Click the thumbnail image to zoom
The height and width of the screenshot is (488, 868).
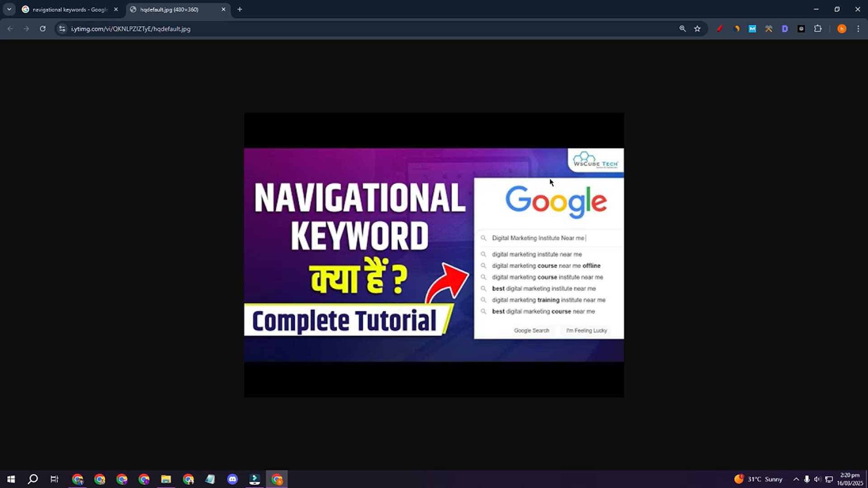[x=434, y=255]
